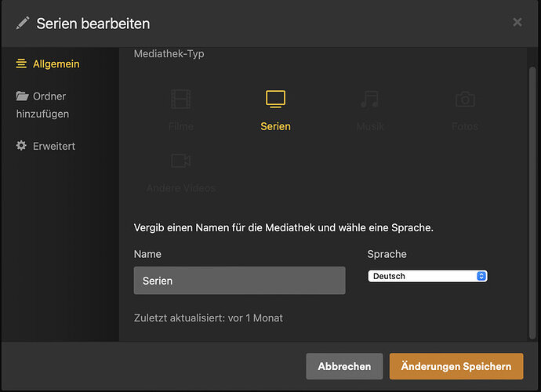The width and height of the screenshot is (541, 392).
Task: Select the Filme film strip icon
Action: (180, 100)
